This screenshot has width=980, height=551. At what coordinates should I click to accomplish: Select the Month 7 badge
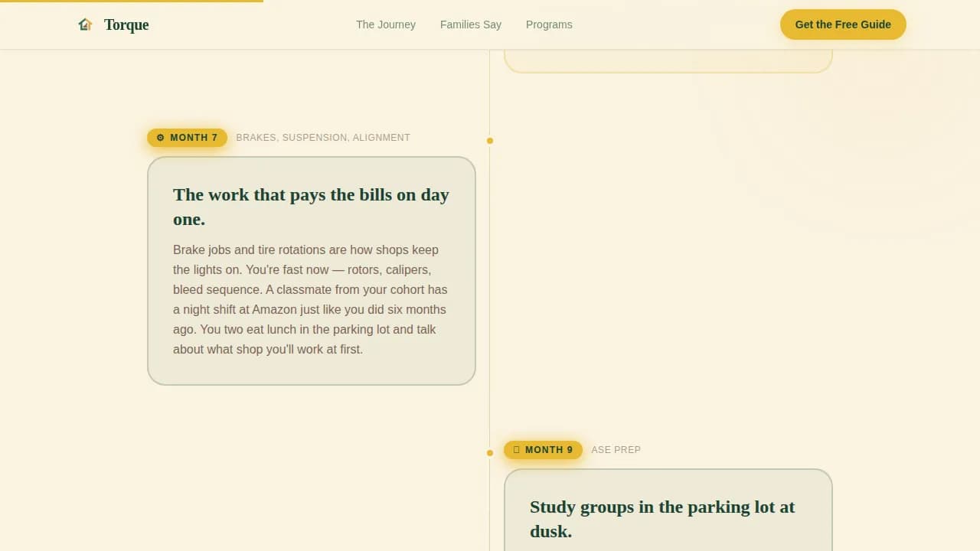pos(187,138)
